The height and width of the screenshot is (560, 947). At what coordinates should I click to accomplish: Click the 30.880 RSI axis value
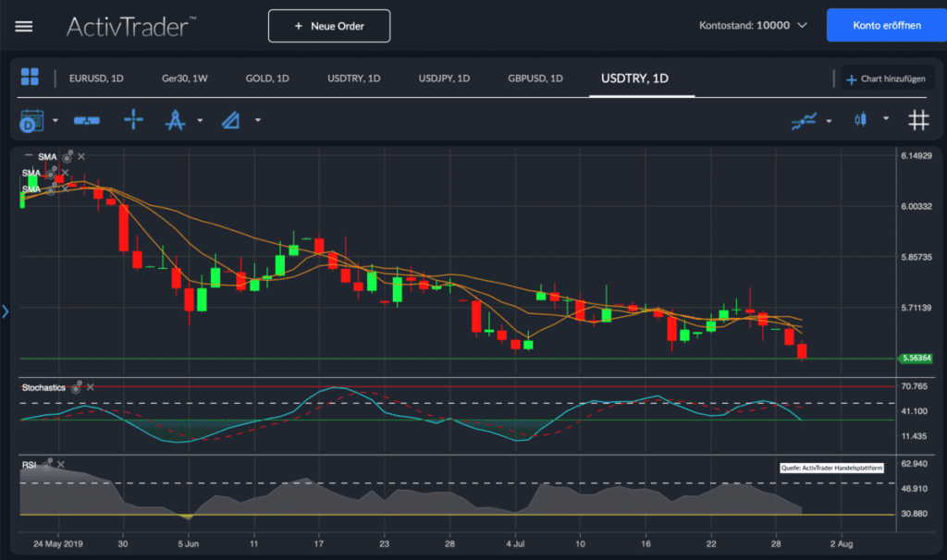pyautogui.click(x=915, y=514)
